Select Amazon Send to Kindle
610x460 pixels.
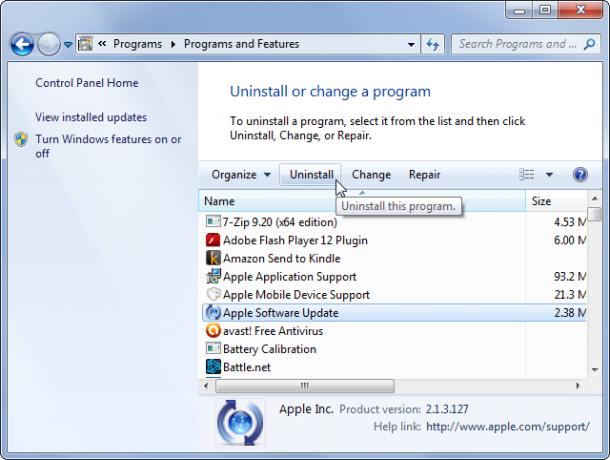coord(394,258)
